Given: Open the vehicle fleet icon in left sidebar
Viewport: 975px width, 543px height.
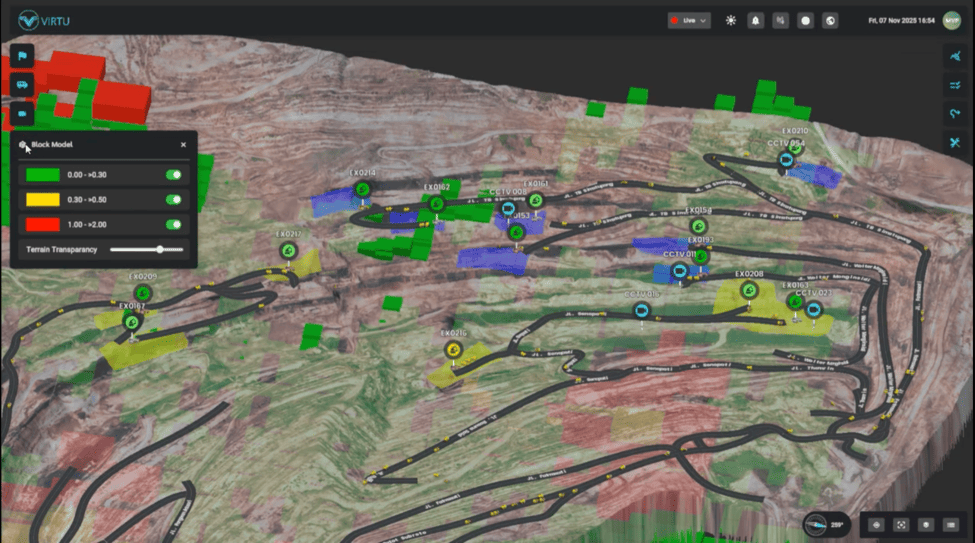Looking at the screenshot, I should pos(21,85).
